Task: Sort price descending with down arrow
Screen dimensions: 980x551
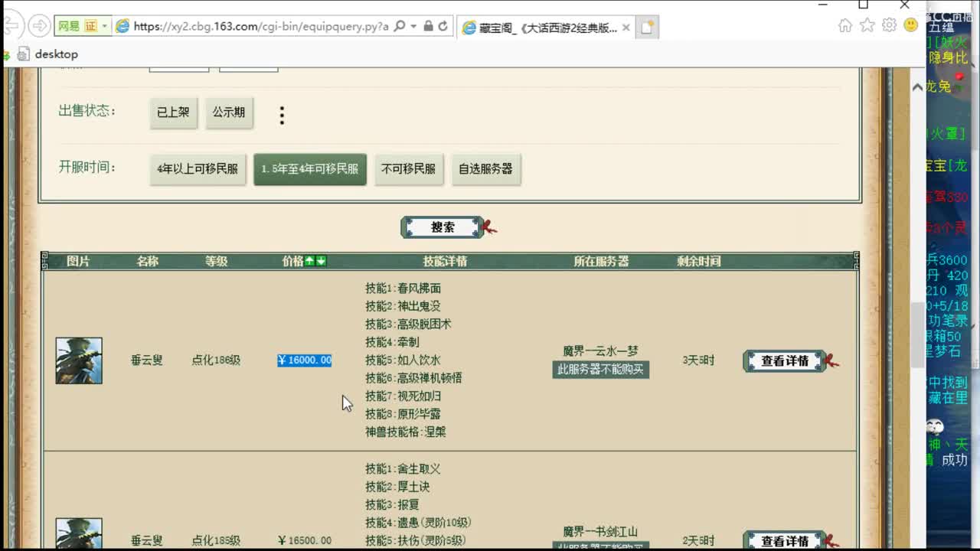Action: pos(321,261)
